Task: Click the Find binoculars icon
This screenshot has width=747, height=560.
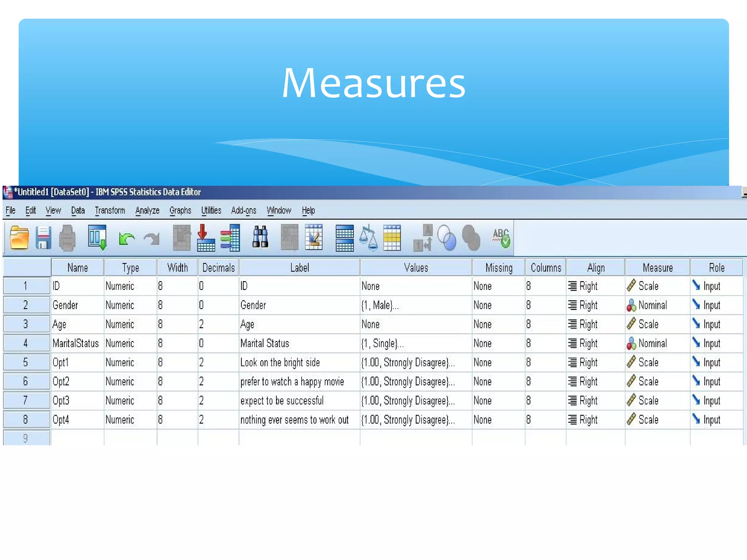Action: click(x=260, y=237)
